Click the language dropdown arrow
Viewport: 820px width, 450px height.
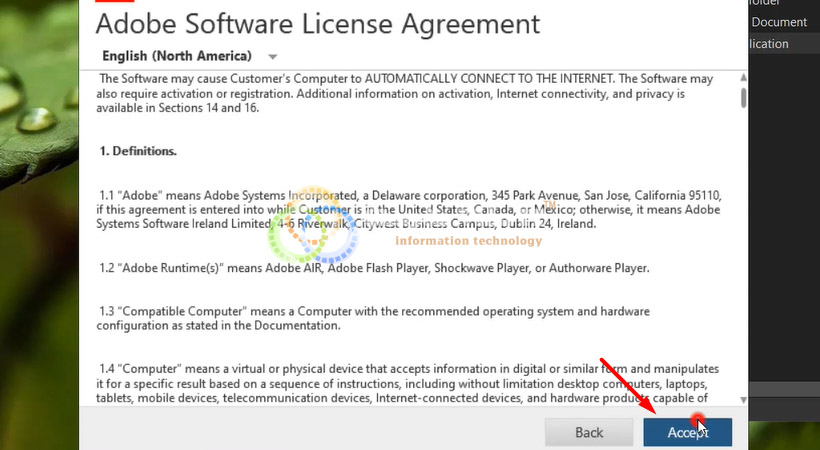point(273,57)
